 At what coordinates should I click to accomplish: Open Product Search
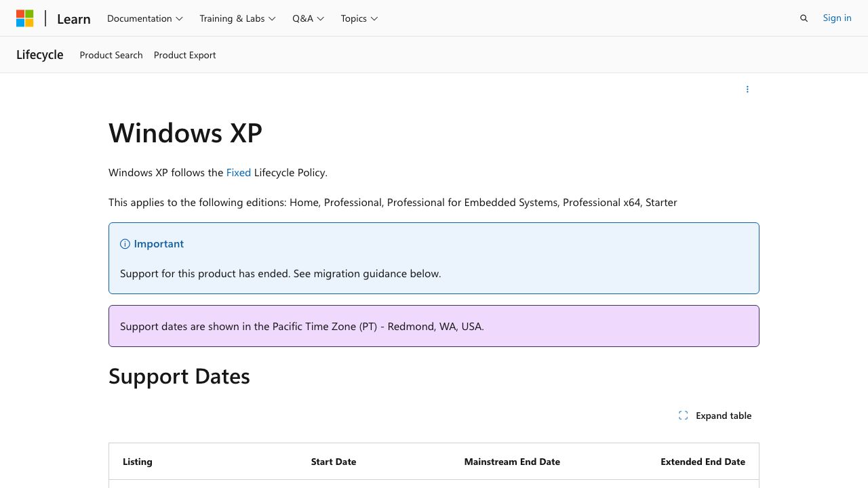tap(111, 55)
